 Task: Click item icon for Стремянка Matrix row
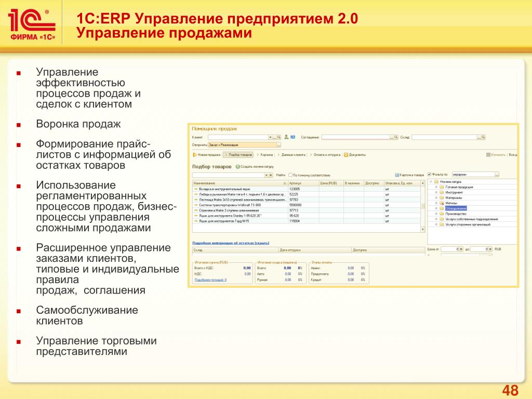[x=196, y=210]
